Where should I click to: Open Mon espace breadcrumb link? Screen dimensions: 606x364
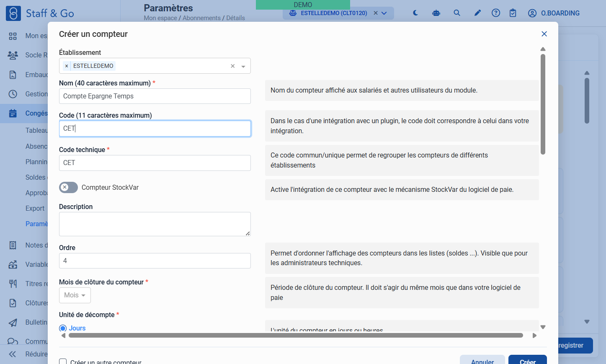point(160,18)
